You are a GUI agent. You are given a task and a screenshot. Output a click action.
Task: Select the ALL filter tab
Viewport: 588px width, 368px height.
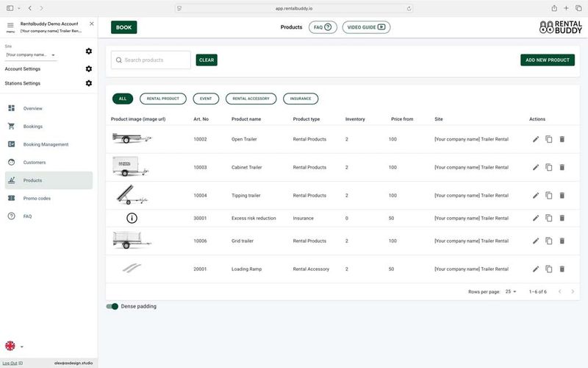point(123,99)
